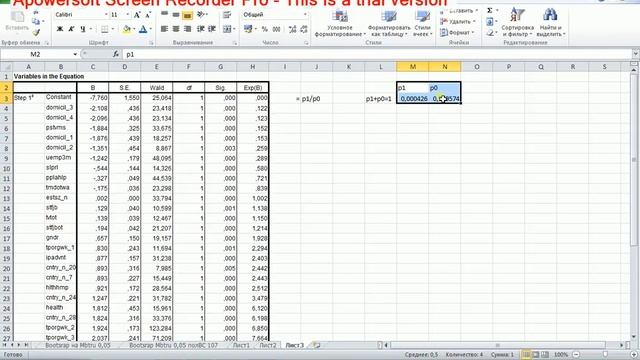Image resolution: width=640 pixels, height=360 pixels.
Task: Click into the formula bar showing p1
Action: click(376, 54)
